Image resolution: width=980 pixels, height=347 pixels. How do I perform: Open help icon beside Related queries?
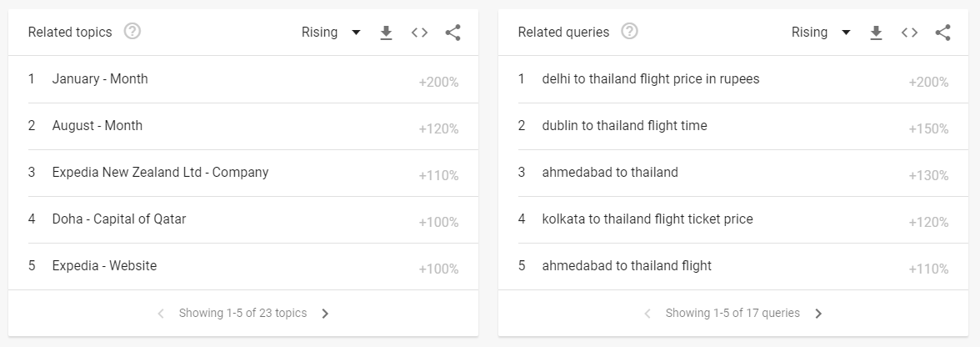pos(629,31)
